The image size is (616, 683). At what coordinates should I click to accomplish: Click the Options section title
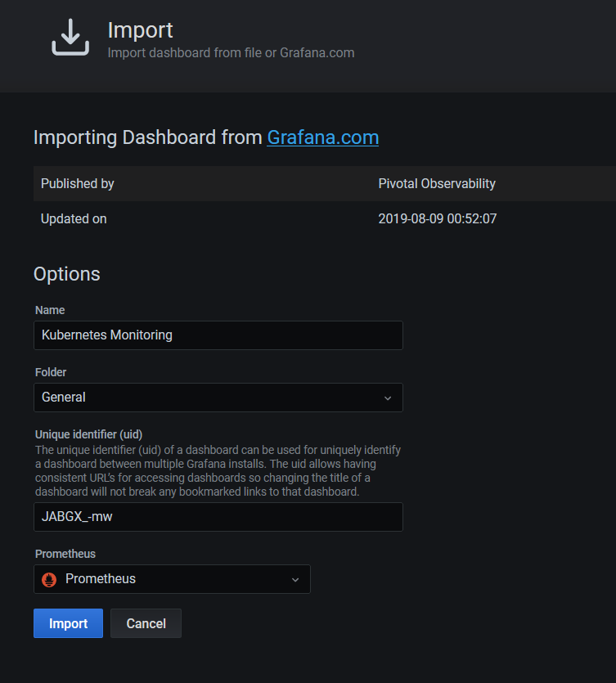pos(66,274)
